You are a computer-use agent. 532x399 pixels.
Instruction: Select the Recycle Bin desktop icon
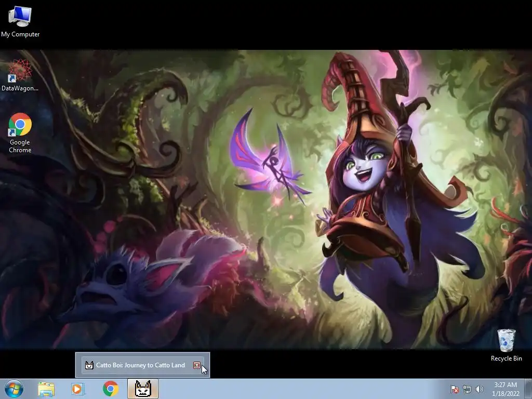coord(506,345)
